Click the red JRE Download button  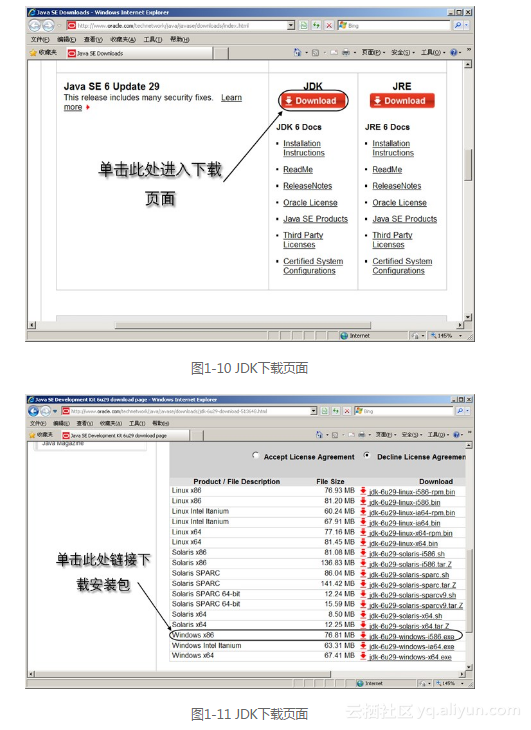click(402, 101)
